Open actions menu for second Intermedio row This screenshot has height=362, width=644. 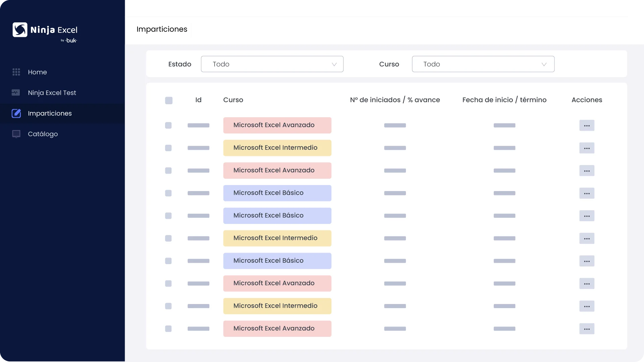pyautogui.click(x=587, y=239)
